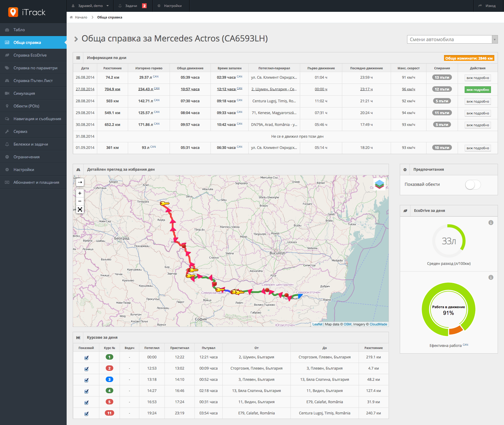
Task: Click the 13 пъти stops badge
Action: click(x=442, y=77)
